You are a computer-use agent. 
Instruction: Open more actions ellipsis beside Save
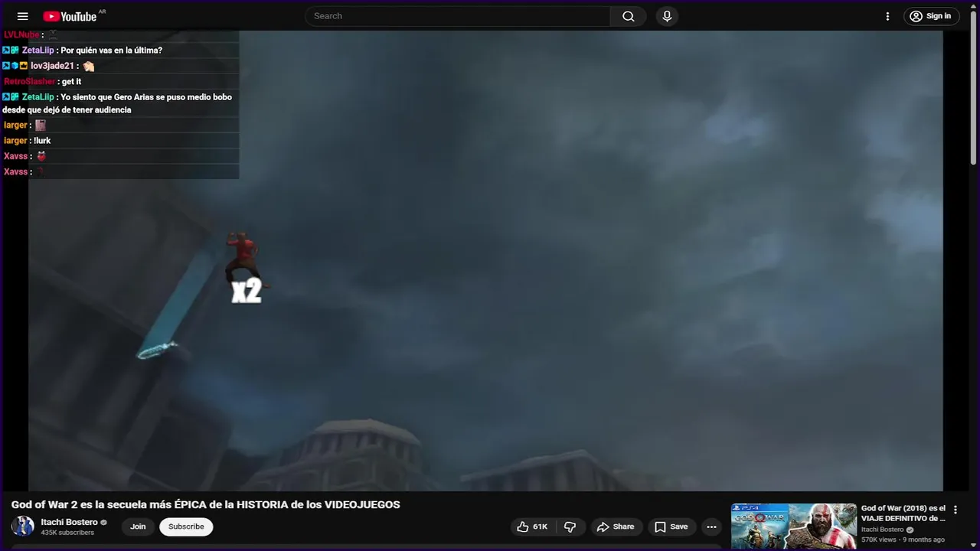pyautogui.click(x=711, y=527)
